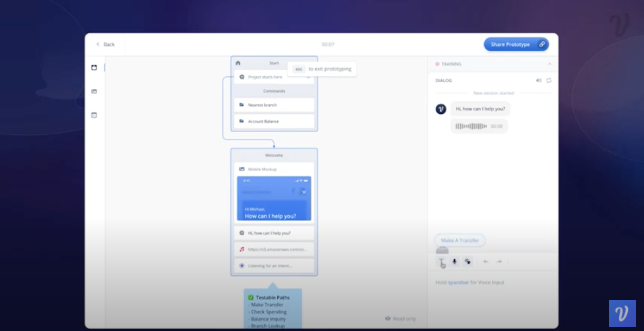The width and height of the screenshot is (644, 331).
Task: Click the DIALOG section label
Action: pos(444,80)
